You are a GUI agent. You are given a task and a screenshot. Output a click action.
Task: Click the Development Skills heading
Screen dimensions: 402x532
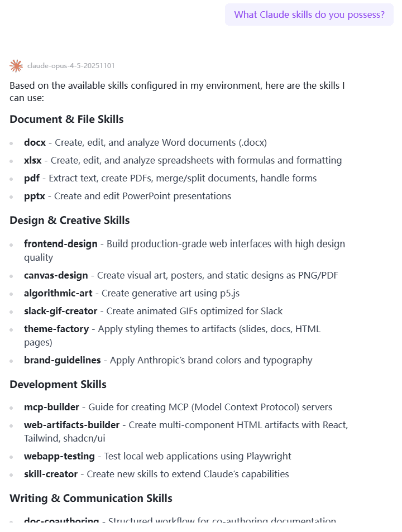(x=58, y=384)
